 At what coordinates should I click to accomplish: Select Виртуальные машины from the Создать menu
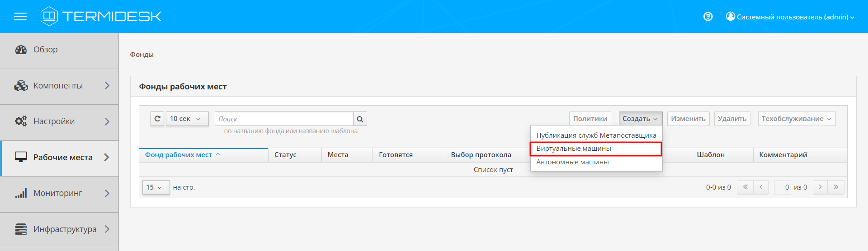pos(573,149)
